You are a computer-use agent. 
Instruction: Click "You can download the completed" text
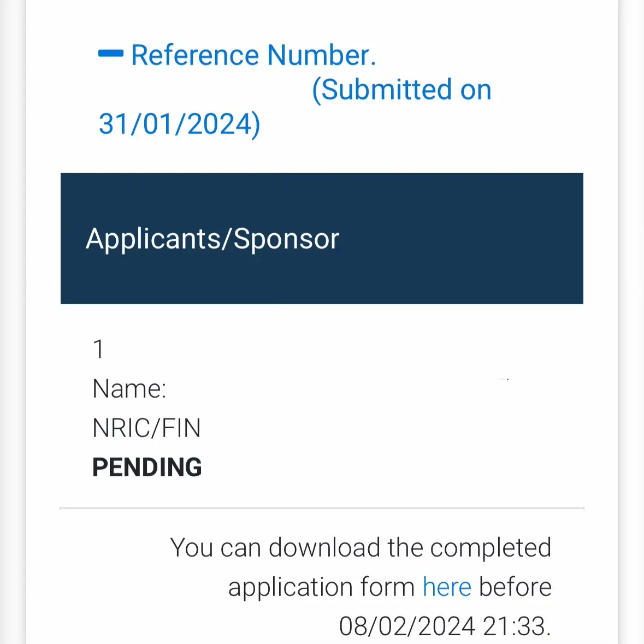361,548
